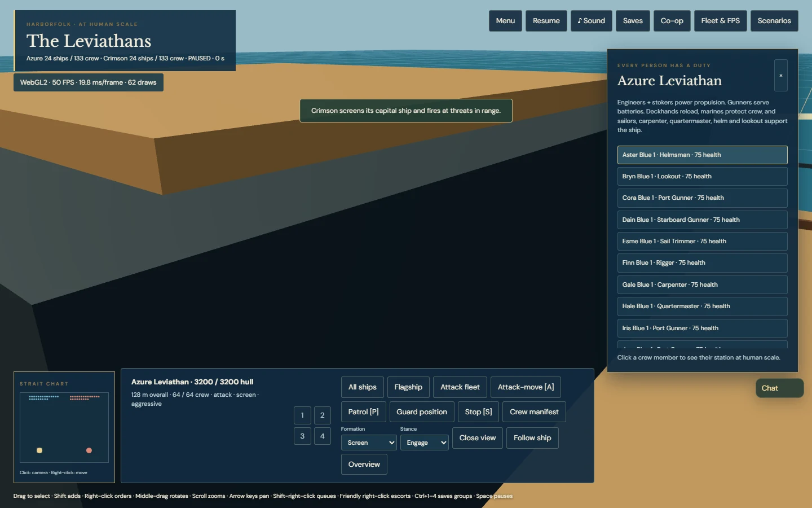Open the Saves menu
The image size is (812, 508).
pyautogui.click(x=633, y=21)
